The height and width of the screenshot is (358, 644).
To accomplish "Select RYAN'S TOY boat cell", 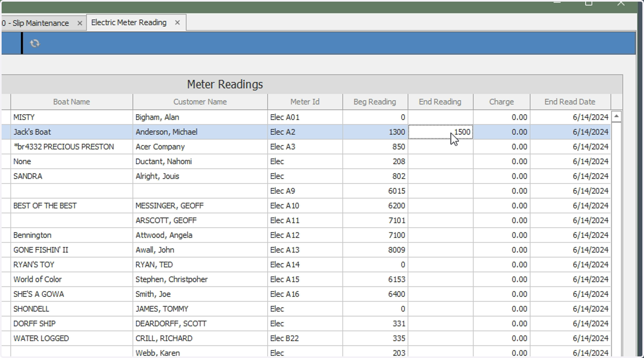I will pyautogui.click(x=71, y=265).
